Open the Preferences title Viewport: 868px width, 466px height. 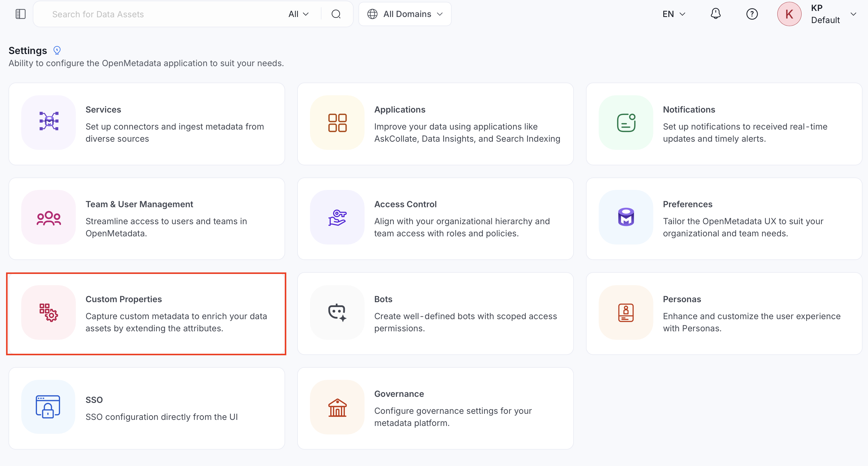(x=687, y=204)
